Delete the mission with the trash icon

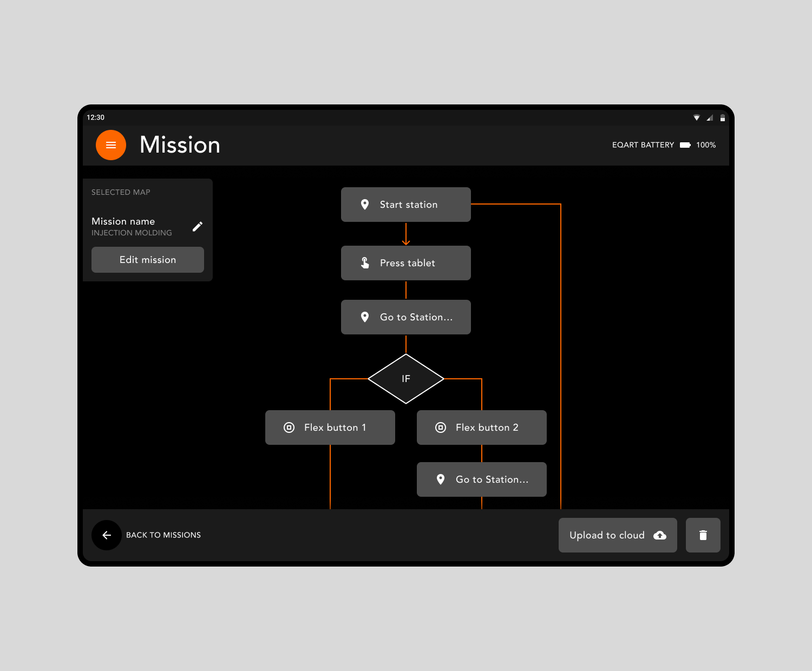[x=703, y=535]
